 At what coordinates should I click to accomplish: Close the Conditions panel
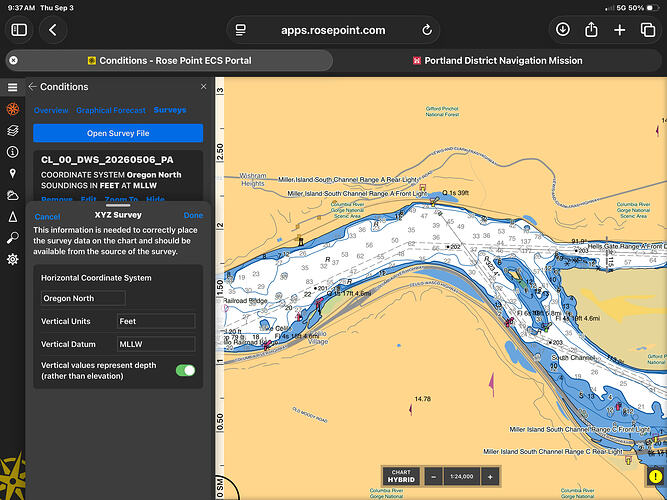(x=204, y=87)
